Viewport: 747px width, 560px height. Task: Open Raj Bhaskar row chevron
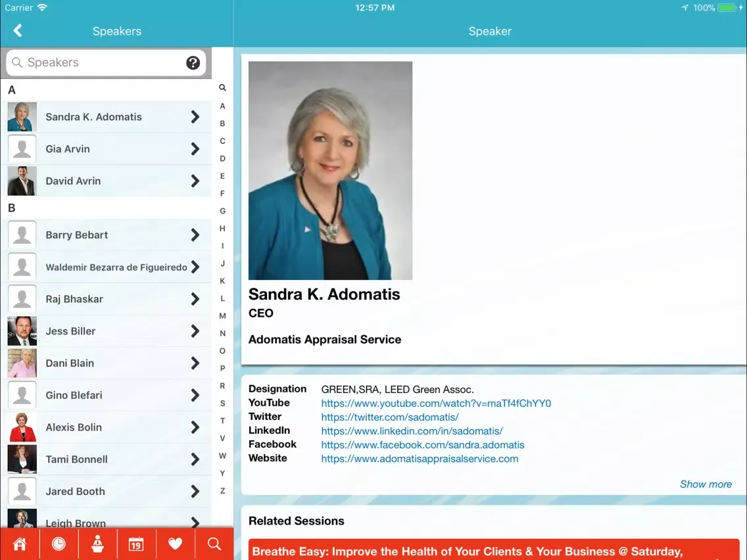coord(195,299)
